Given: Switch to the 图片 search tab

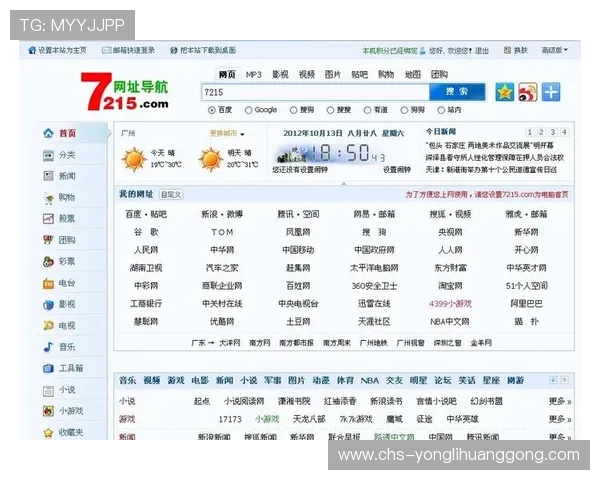Looking at the screenshot, I should [x=333, y=75].
